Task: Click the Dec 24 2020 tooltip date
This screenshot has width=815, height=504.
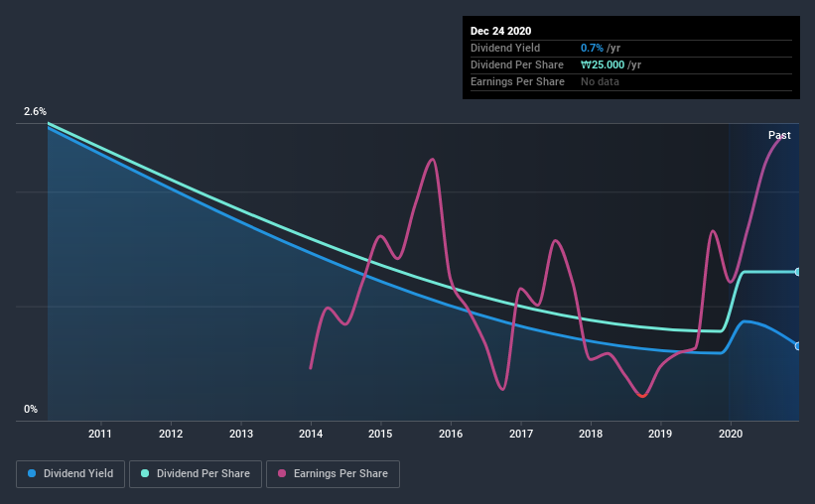Action: (500, 31)
